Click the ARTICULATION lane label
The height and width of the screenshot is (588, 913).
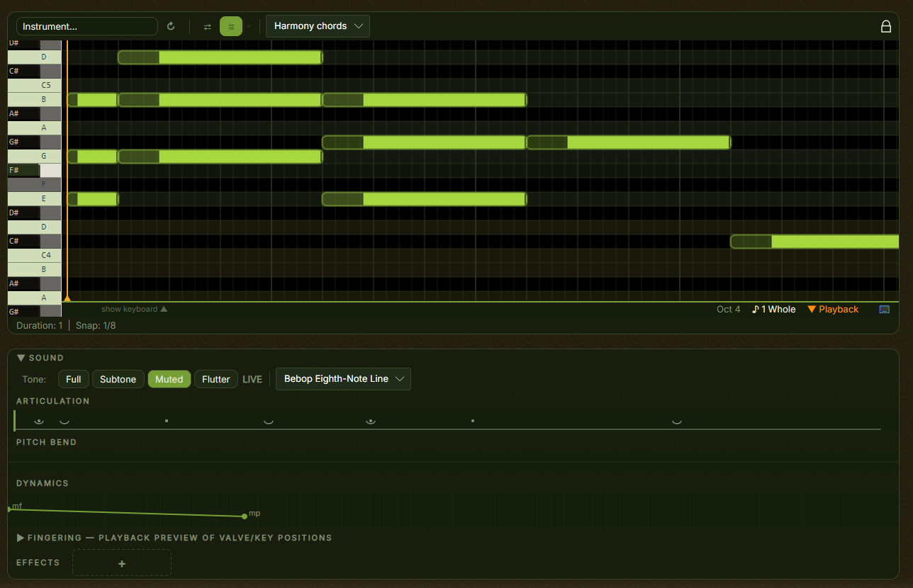tap(53, 401)
